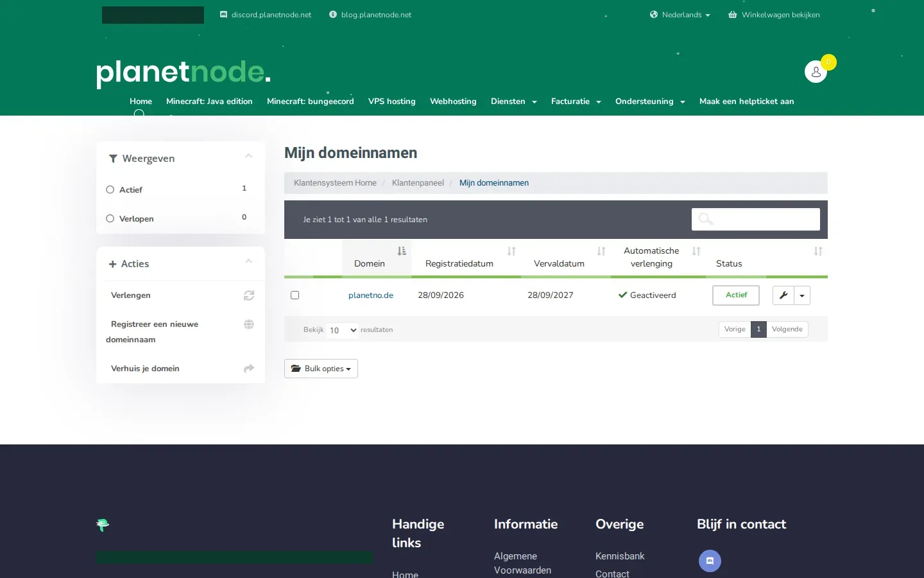Open the Facturatie menu
924x578 pixels.
pos(576,101)
